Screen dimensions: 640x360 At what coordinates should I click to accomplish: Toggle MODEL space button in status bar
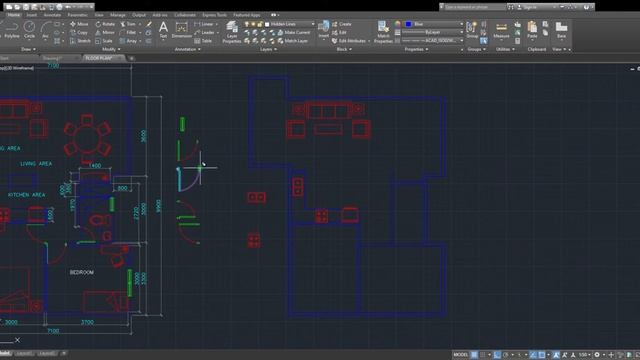coord(460,355)
